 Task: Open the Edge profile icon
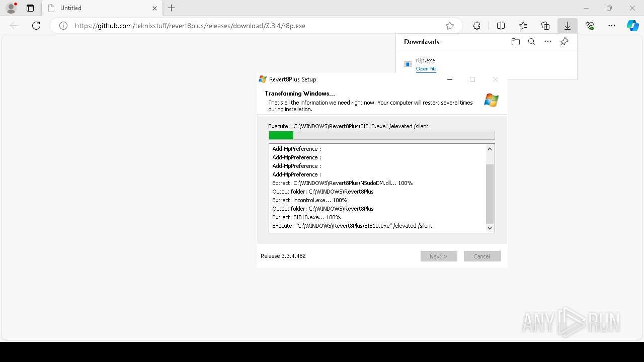[x=11, y=8]
